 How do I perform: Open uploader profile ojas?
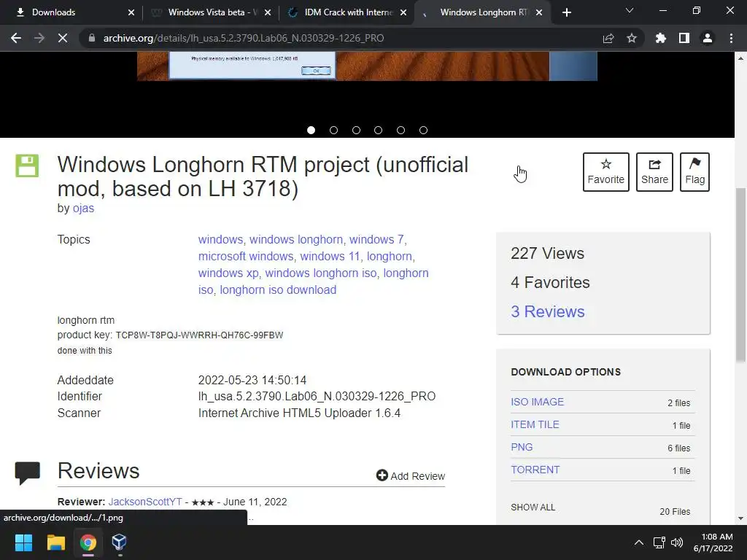(83, 208)
